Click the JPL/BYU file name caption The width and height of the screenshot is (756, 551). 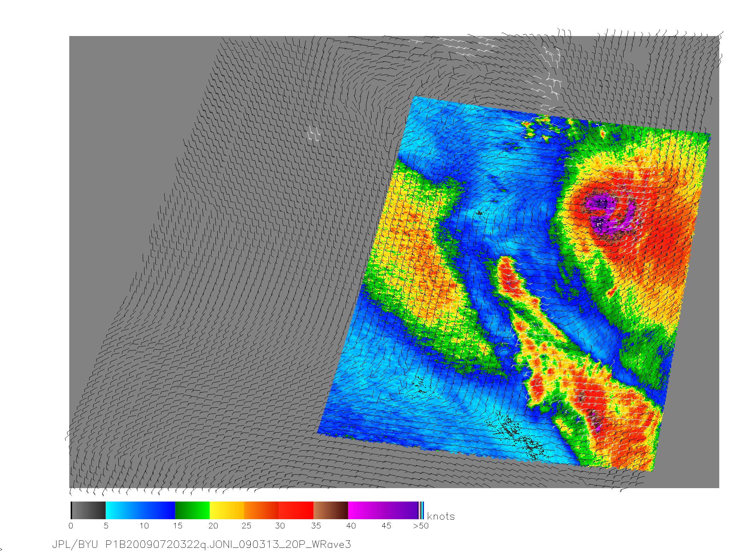pos(202,545)
